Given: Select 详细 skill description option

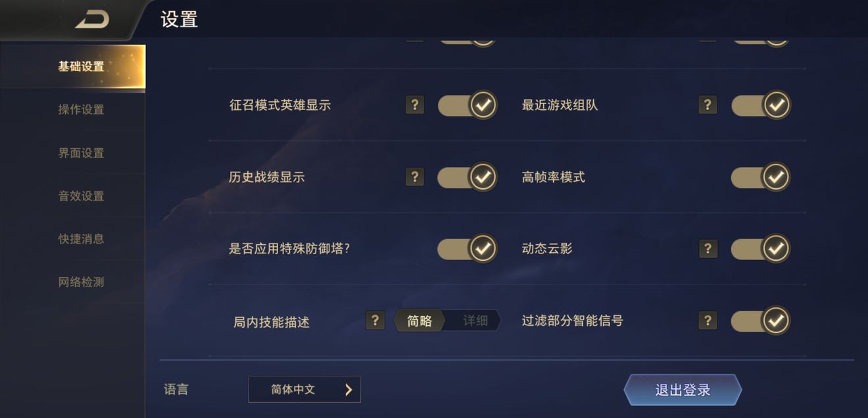Looking at the screenshot, I should [x=475, y=321].
